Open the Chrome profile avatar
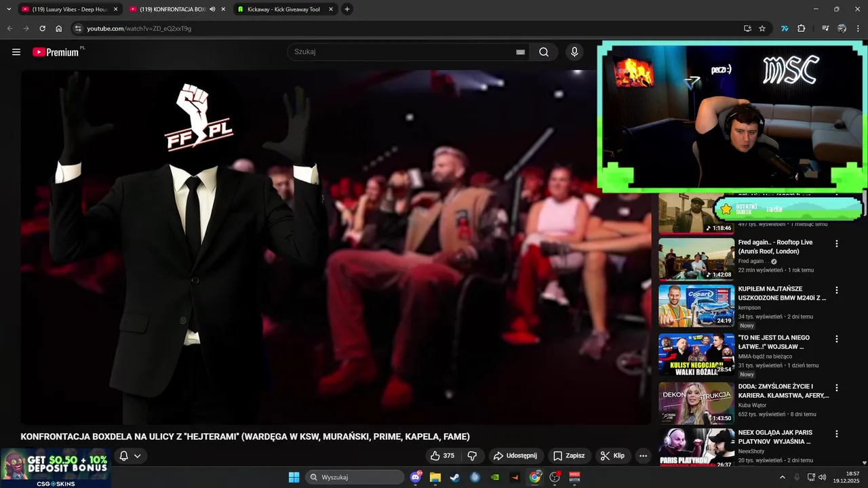Image resolution: width=868 pixels, height=488 pixels. click(x=842, y=28)
